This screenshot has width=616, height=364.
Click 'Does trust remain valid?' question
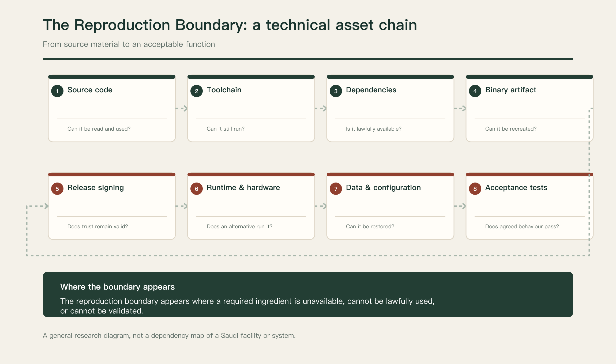[98, 226]
